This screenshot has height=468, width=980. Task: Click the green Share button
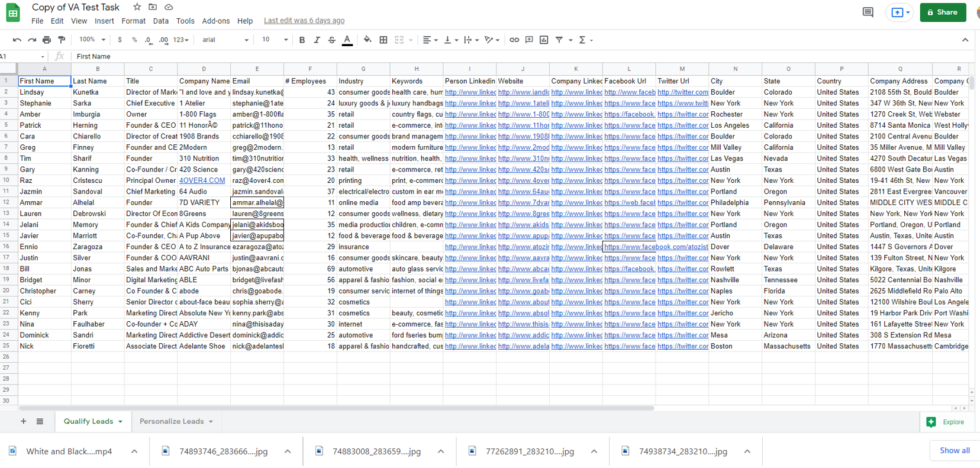[943, 12]
